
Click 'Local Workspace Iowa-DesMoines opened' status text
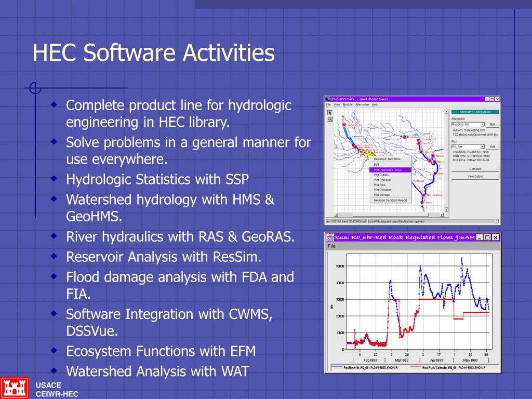click(x=396, y=221)
